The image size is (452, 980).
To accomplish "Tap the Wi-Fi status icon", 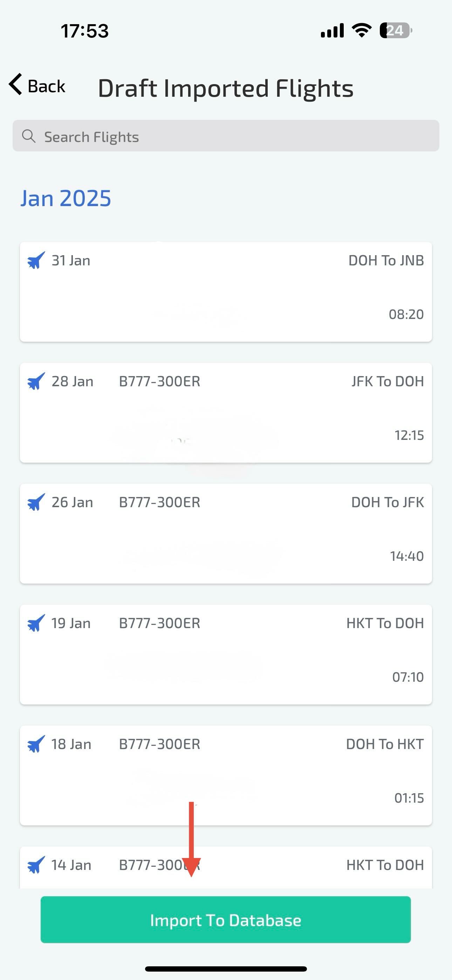I will pyautogui.click(x=362, y=30).
